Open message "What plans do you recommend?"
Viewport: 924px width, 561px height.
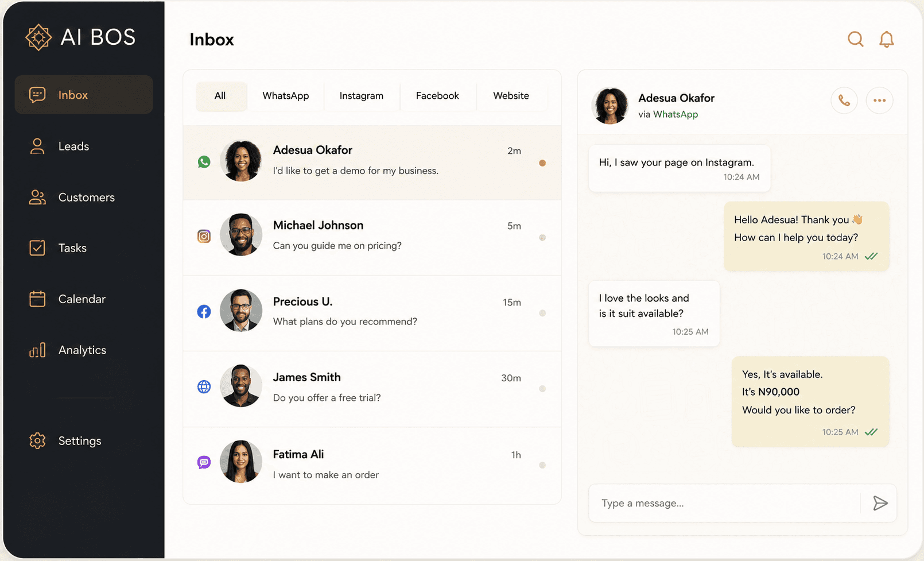pos(372,314)
